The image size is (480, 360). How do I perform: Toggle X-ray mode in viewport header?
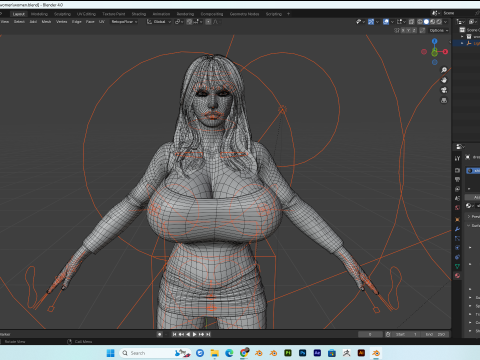click(412, 22)
